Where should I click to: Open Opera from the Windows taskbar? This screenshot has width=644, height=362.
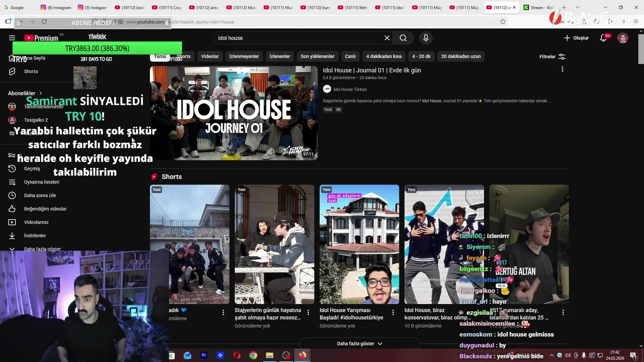[x=236, y=355]
